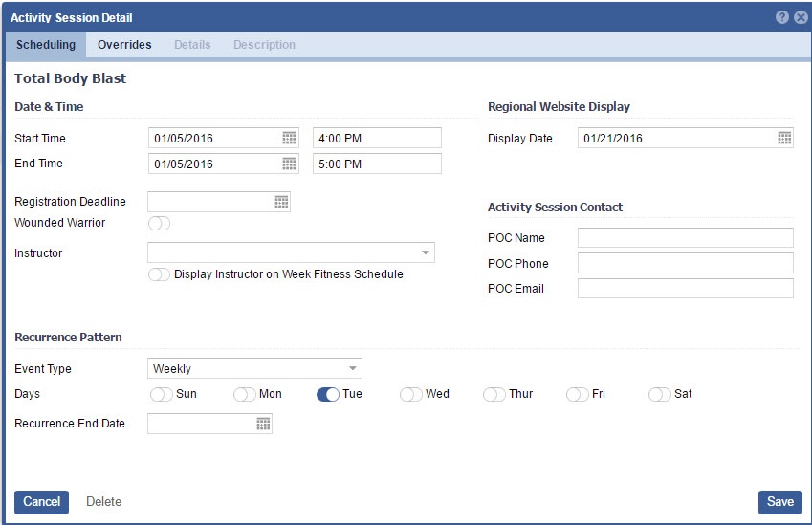Click the POC Email input field
Screen dimensions: 812x525
point(685,289)
